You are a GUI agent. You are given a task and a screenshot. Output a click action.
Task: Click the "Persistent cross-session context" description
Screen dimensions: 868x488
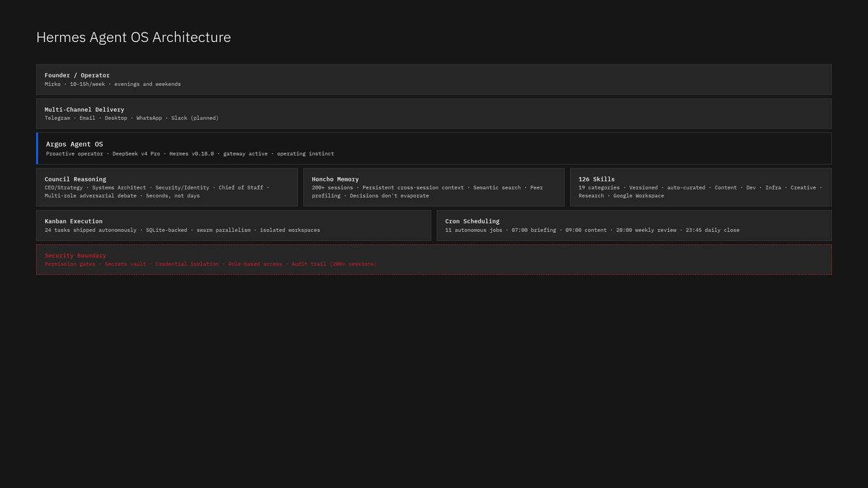pos(427,192)
